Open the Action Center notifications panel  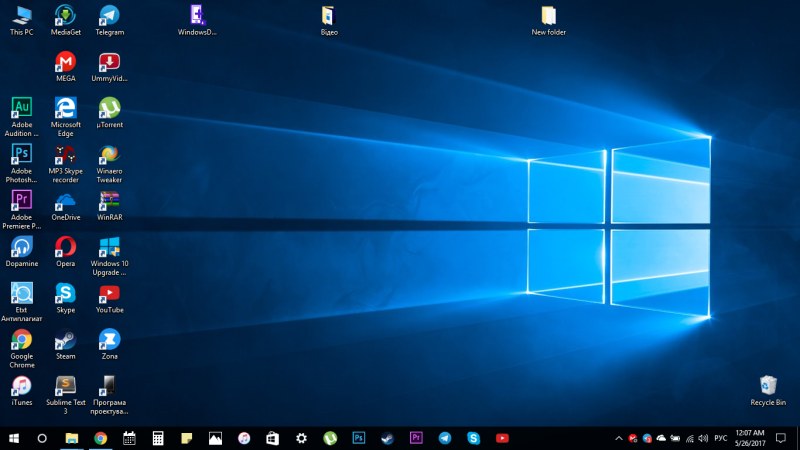[x=781, y=438]
